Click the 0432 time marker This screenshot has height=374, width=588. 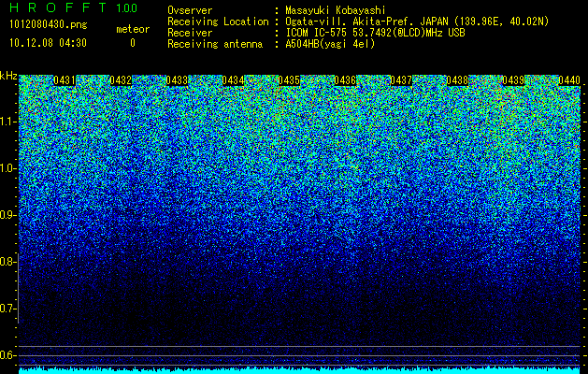pos(121,80)
